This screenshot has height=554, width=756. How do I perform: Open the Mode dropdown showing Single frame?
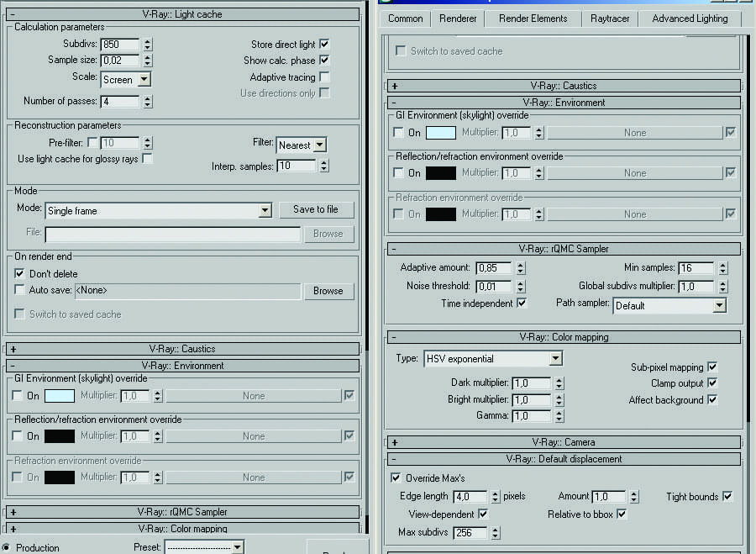coord(159,211)
